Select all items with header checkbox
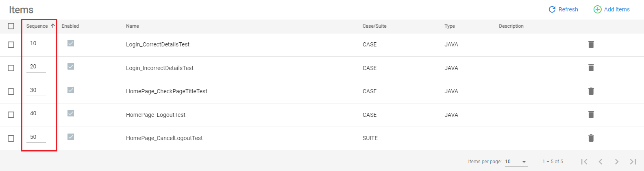 tap(11, 26)
